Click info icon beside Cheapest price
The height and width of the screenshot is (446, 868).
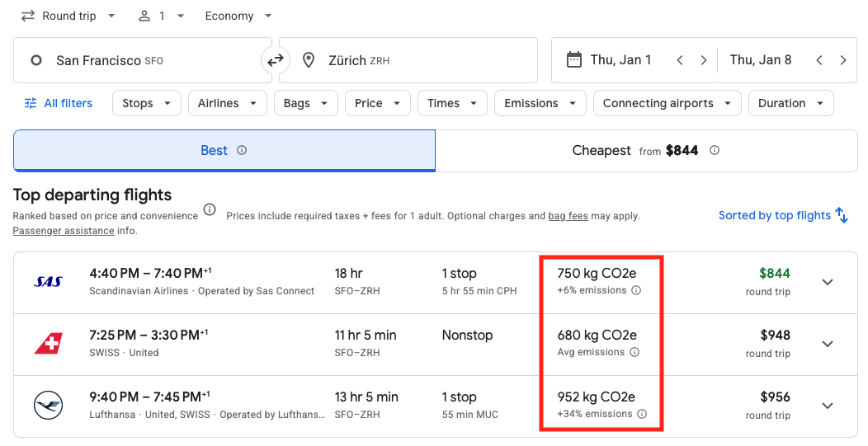click(x=715, y=150)
